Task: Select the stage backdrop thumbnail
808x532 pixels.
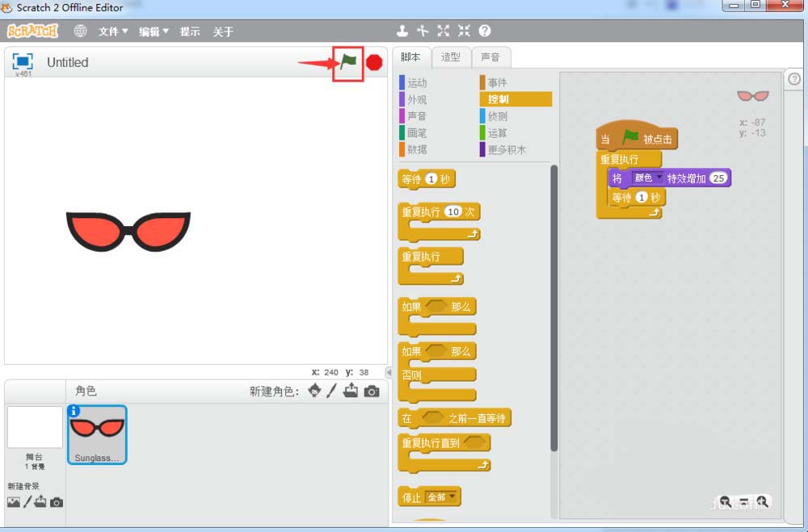Action: pos(35,428)
